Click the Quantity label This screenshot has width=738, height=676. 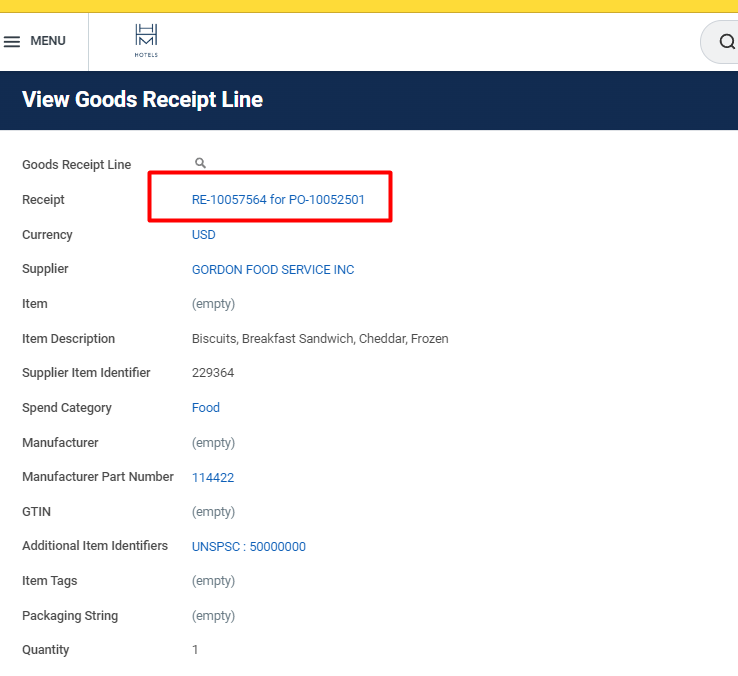pyautogui.click(x=45, y=650)
